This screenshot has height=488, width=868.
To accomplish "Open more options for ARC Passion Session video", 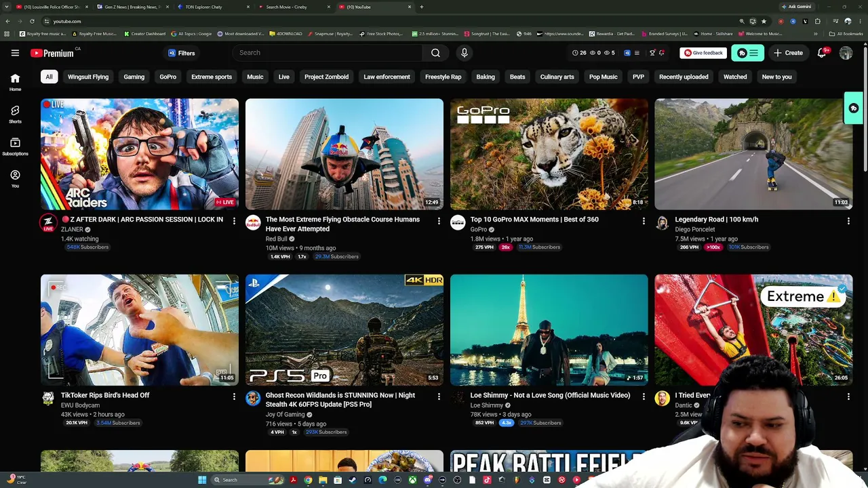I will tap(234, 221).
